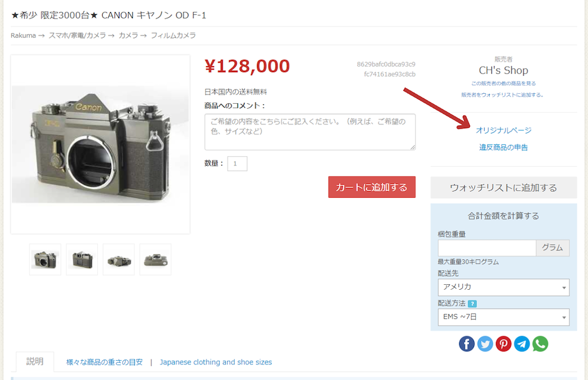
Task: Open the フィルムカメラ breadcrumb link
Action: click(x=173, y=35)
